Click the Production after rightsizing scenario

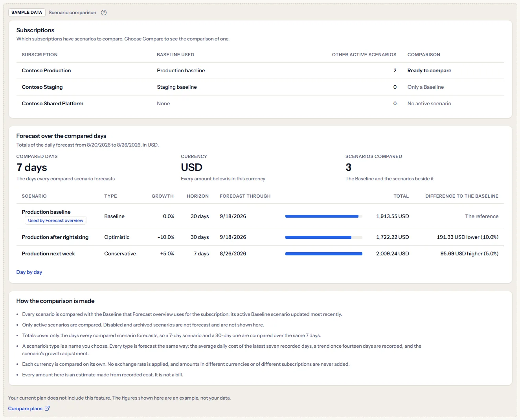(55, 237)
